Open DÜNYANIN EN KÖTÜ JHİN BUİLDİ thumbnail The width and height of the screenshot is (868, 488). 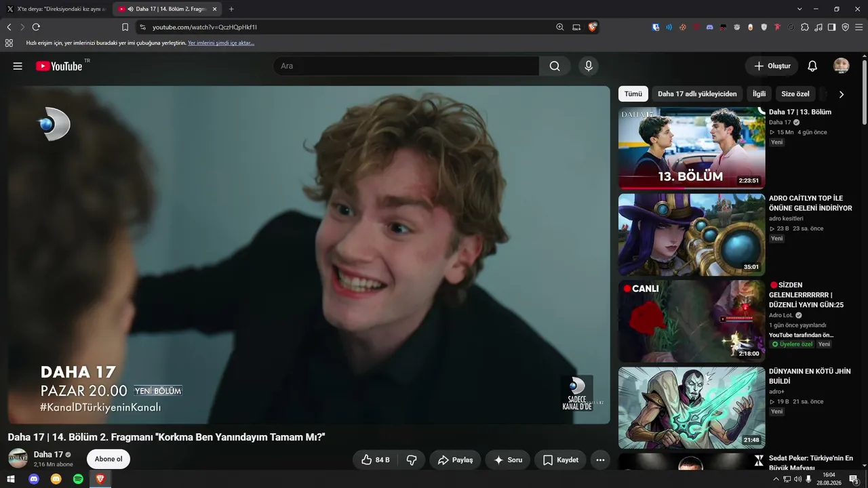[692, 408]
